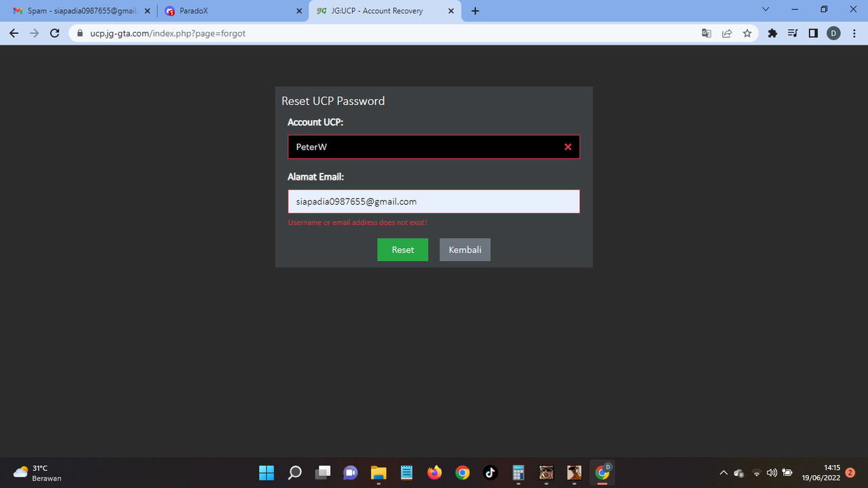This screenshot has height=488, width=868.
Task: Open notification center badge
Action: click(x=850, y=472)
